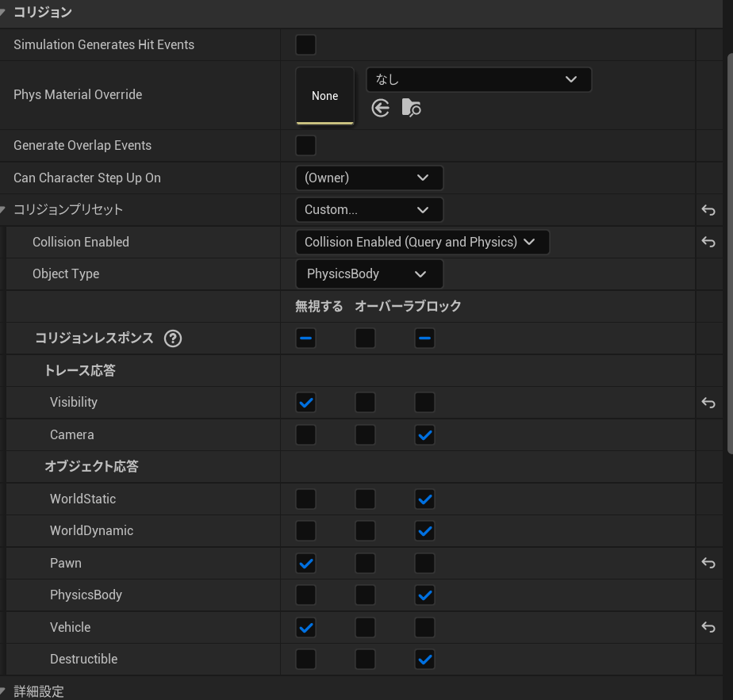Screen dimensions: 733x700
Task: Collapse the コリジョンプリセット expander
Action: coord(2,210)
